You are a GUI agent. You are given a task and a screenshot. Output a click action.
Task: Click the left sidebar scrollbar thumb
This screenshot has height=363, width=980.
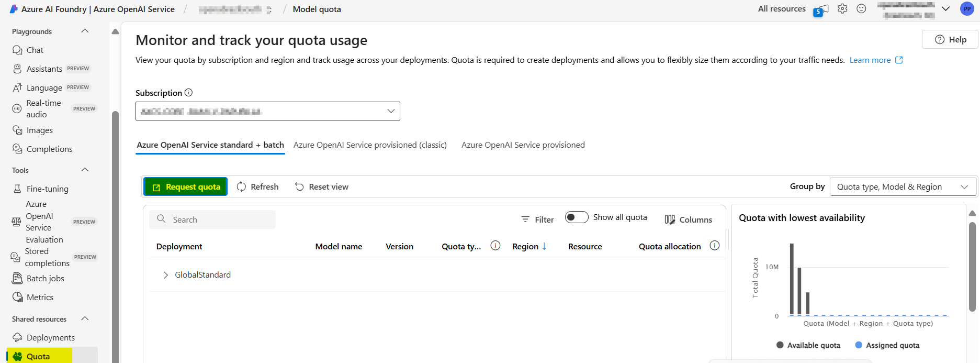pyautogui.click(x=115, y=236)
